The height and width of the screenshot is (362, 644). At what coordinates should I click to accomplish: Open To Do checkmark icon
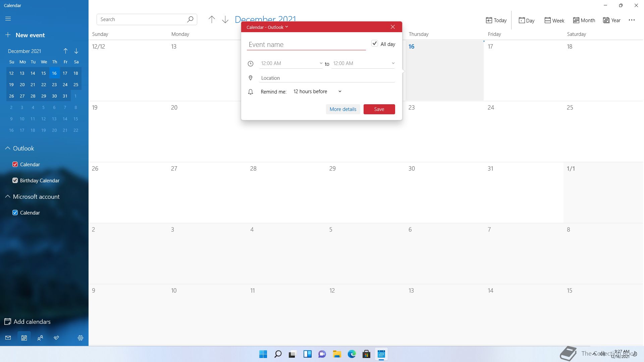click(56, 338)
